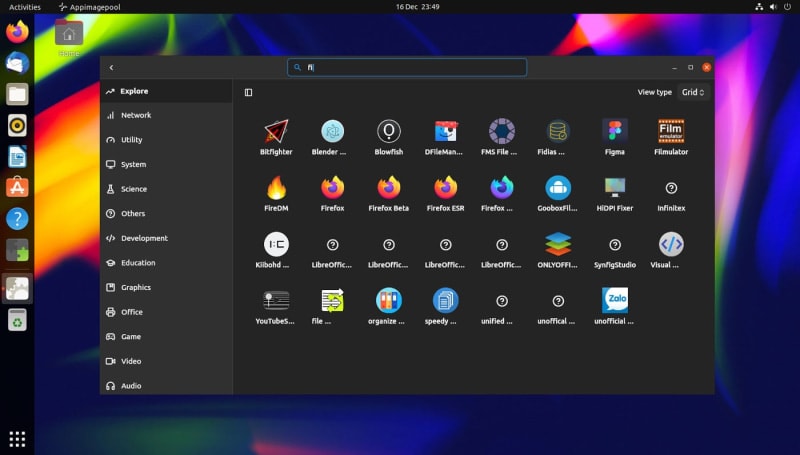This screenshot has height=455, width=800.
Task: Expand the Grid view type dropdown
Action: coord(694,92)
